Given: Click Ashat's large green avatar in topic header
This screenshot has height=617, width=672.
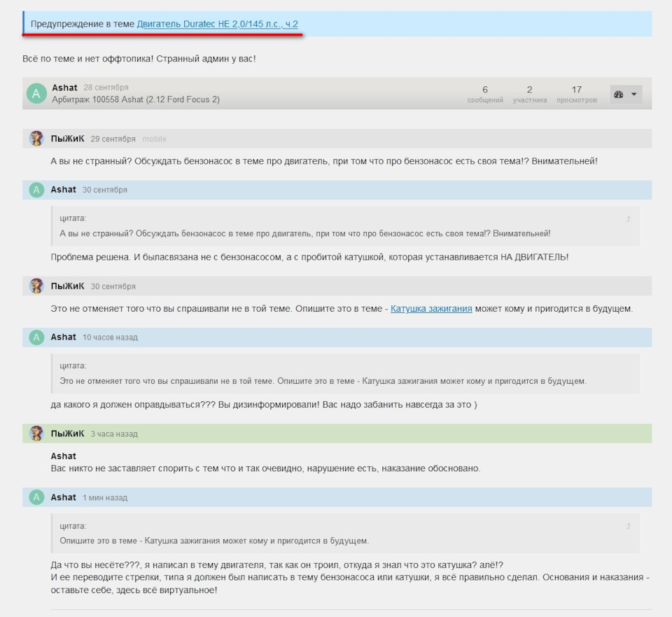Looking at the screenshot, I should (36, 93).
